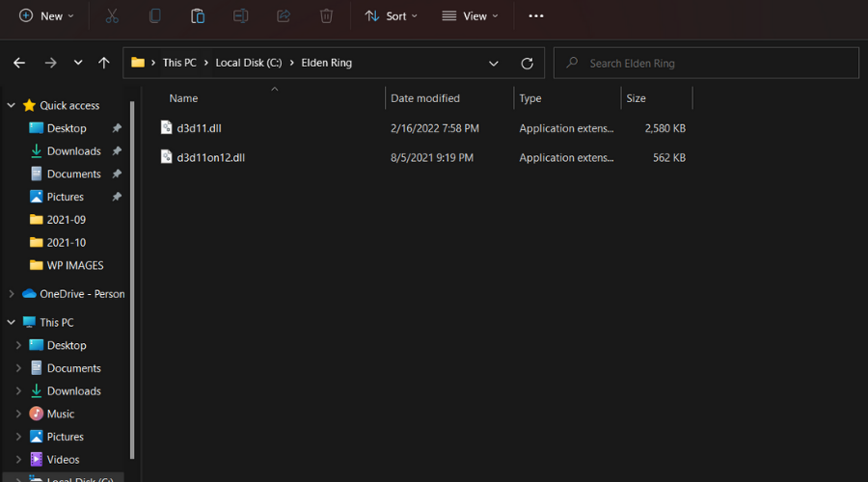Click the pin icon beside Pictures
The image size is (868, 482).
pyautogui.click(x=117, y=197)
